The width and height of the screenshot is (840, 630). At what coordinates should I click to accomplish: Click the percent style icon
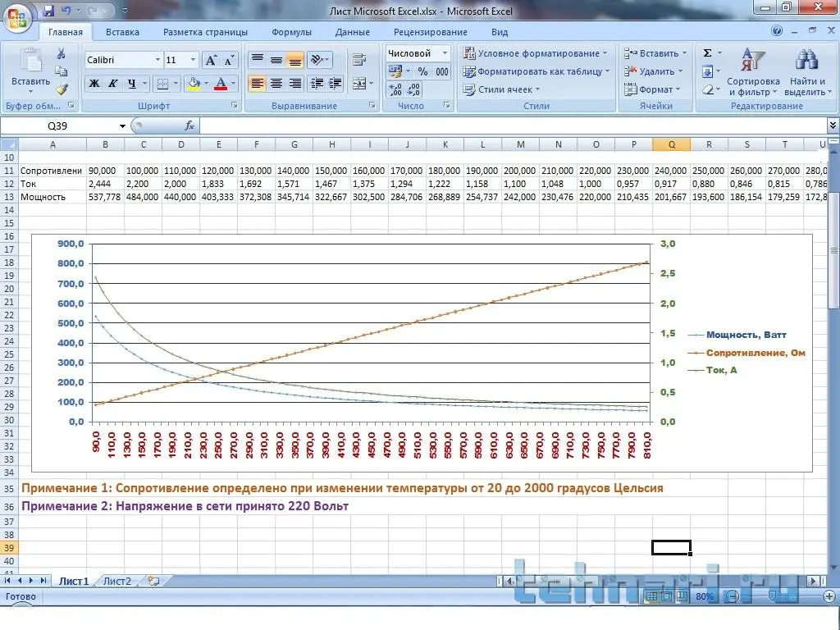pyautogui.click(x=423, y=72)
